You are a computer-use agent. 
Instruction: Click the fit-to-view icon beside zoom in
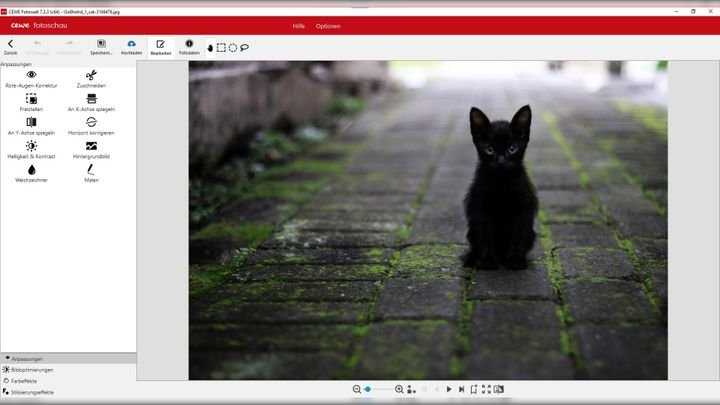[411, 389]
